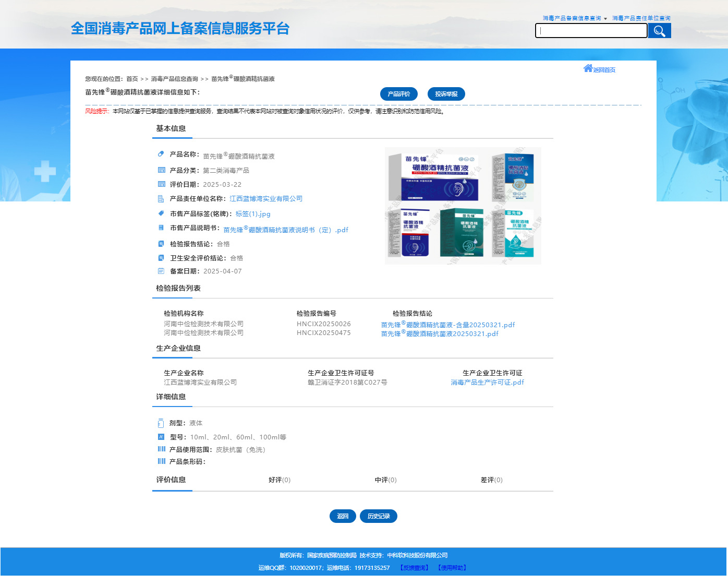Open the 使用帮助 footer link
This screenshot has width=728, height=585.
tap(452, 568)
